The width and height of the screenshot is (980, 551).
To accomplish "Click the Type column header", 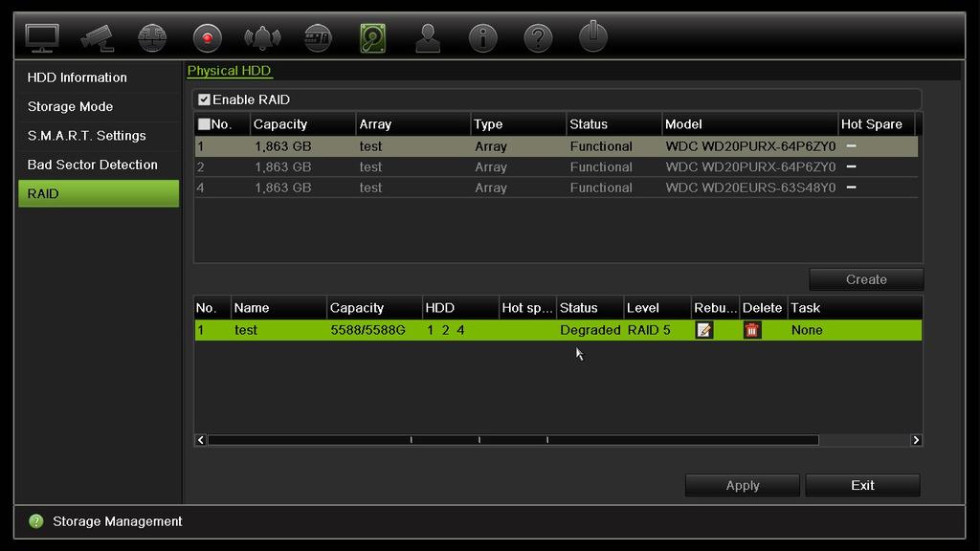I will tap(518, 124).
